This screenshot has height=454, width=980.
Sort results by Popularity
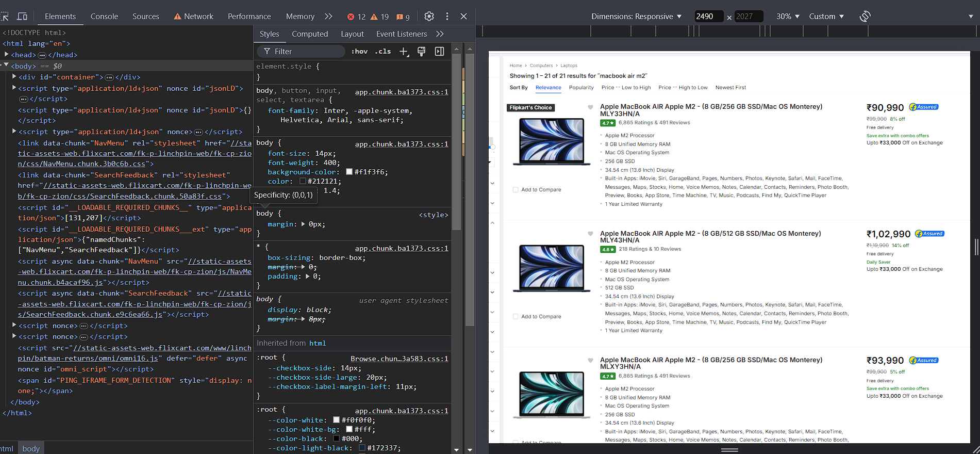coord(581,88)
